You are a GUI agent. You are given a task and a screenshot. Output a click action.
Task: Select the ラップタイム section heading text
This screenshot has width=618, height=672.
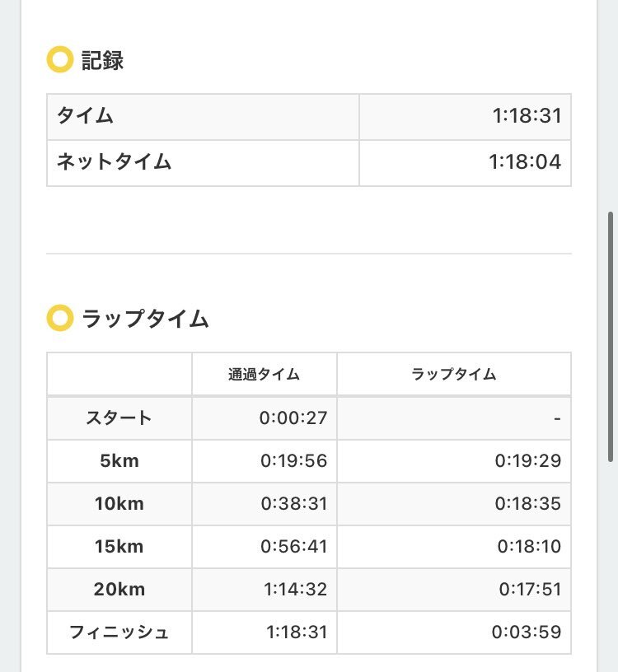click(x=145, y=319)
